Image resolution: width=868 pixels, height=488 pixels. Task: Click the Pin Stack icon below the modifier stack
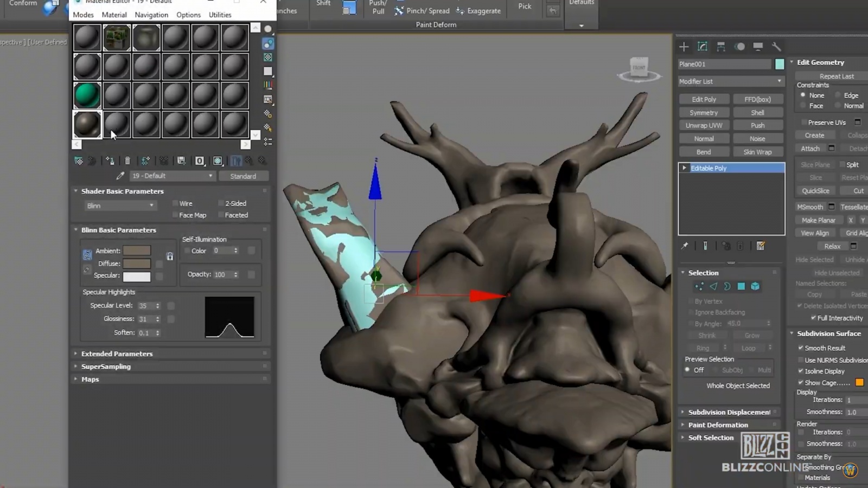click(685, 246)
